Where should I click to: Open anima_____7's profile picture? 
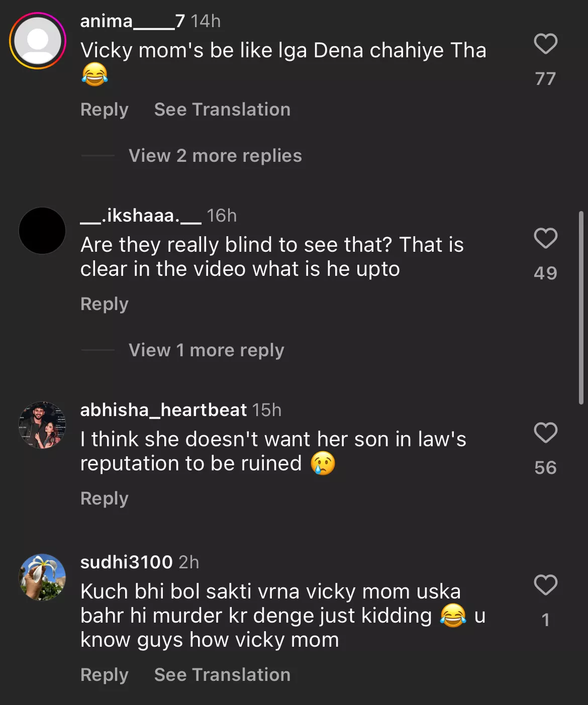38,41
